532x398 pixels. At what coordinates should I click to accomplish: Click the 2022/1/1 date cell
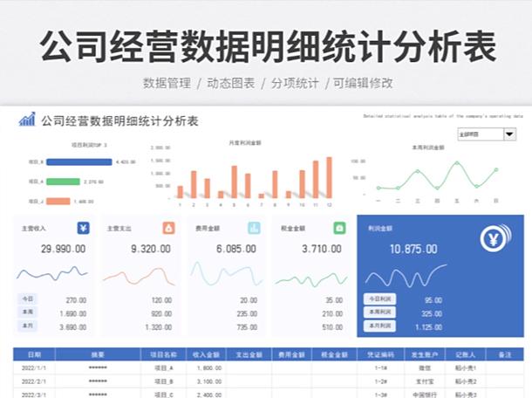[x=34, y=368]
